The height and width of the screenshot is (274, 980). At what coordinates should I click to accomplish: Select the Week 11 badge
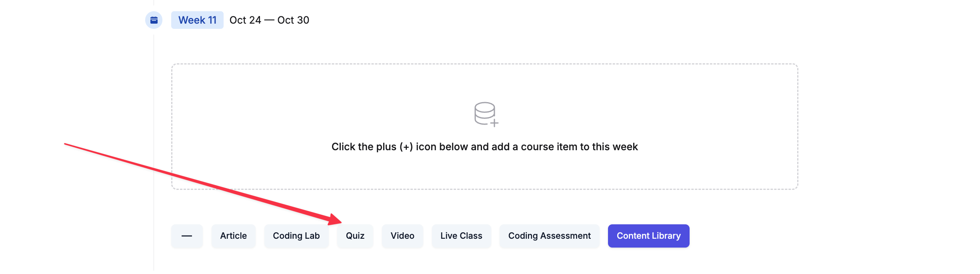pyautogui.click(x=197, y=20)
